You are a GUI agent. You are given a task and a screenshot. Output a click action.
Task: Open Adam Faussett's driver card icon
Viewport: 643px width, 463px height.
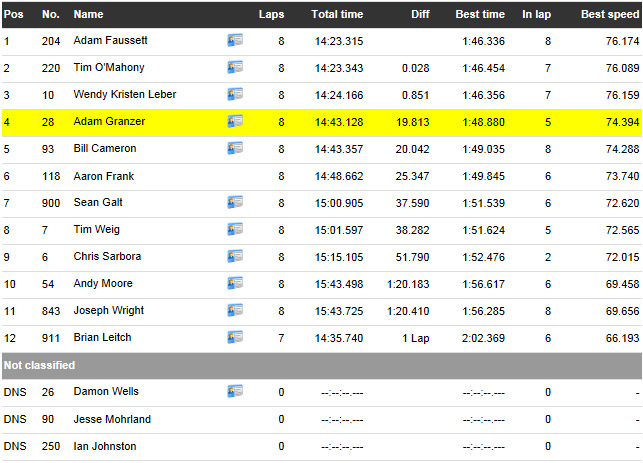[x=235, y=41]
